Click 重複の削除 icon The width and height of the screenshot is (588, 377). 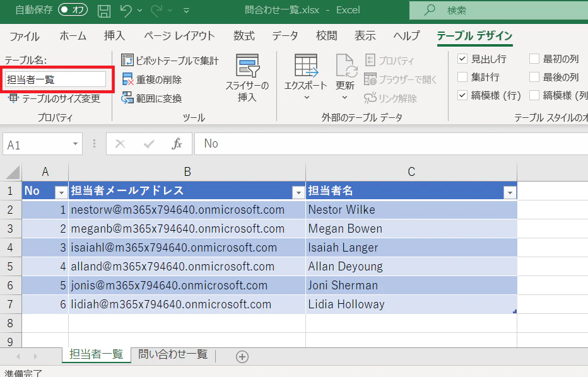coord(127,79)
